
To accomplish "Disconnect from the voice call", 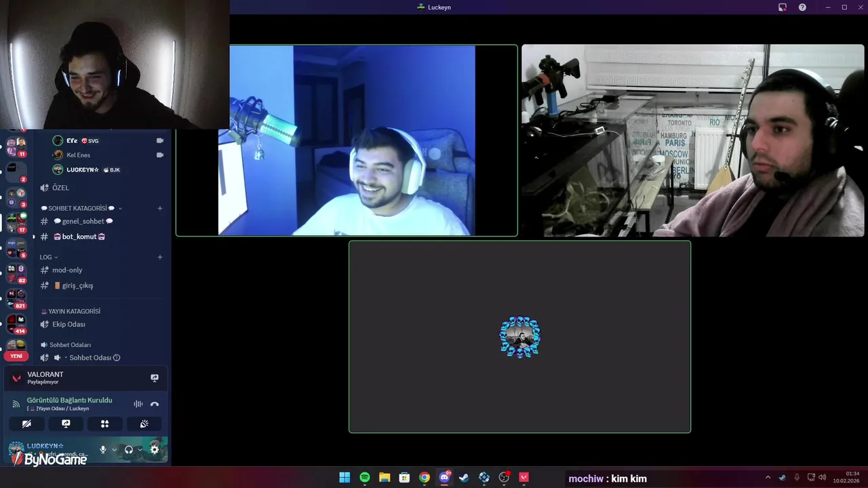I will [x=155, y=404].
